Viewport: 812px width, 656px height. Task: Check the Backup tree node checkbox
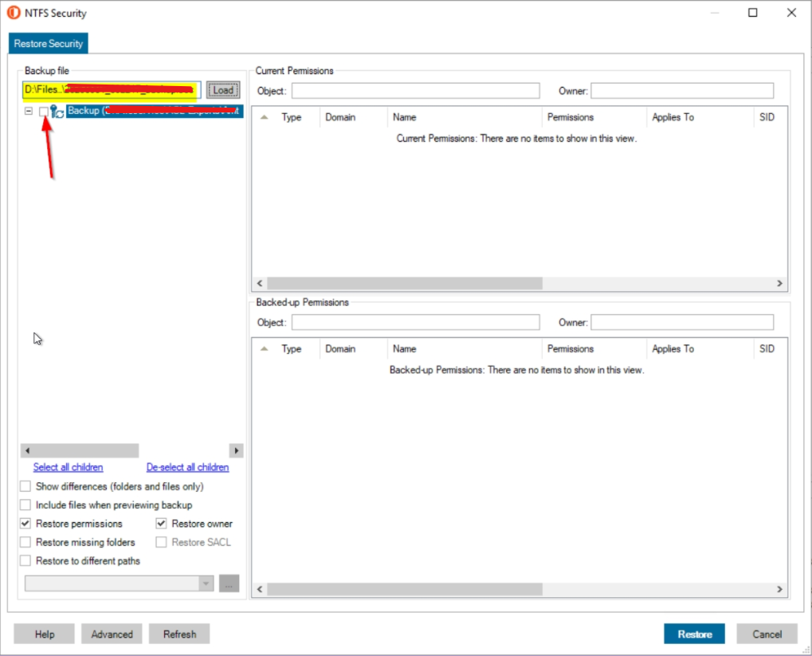tap(44, 112)
